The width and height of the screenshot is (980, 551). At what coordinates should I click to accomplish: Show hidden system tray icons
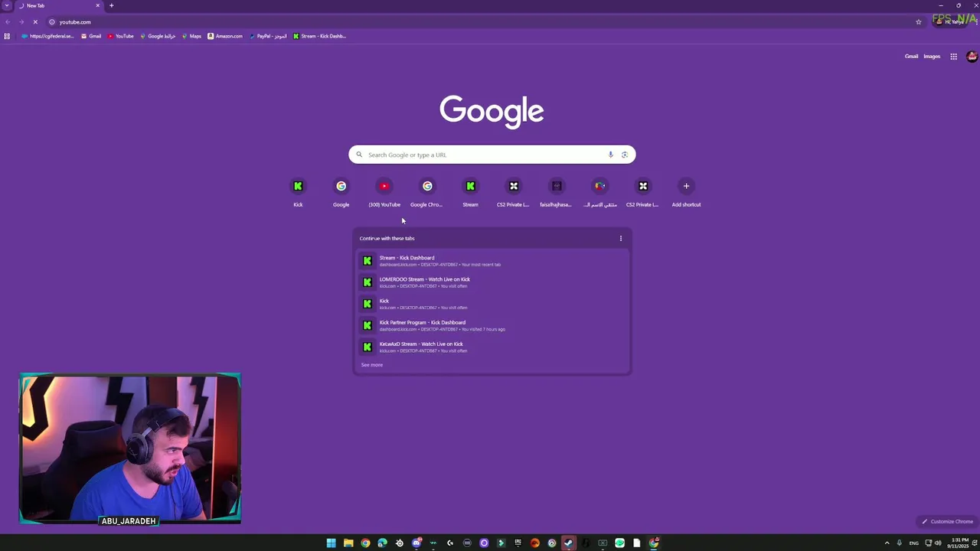coord(887,543)
